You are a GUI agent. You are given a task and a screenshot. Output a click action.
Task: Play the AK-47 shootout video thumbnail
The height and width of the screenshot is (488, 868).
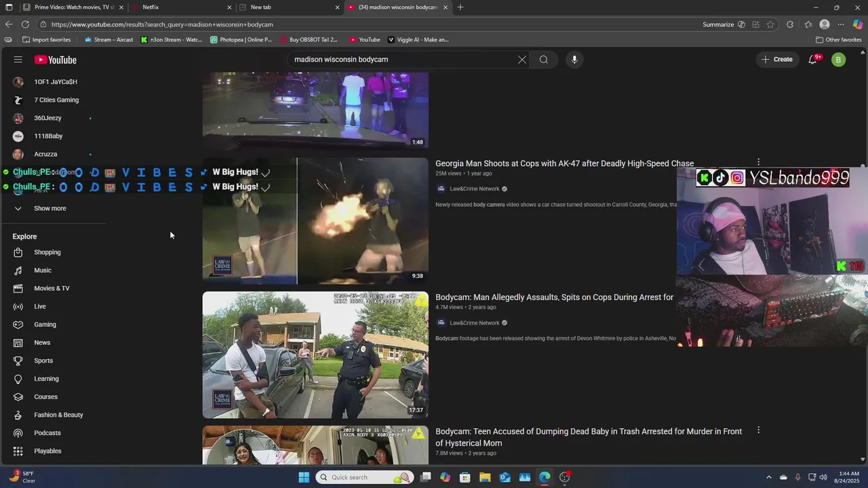click(315, 221)
